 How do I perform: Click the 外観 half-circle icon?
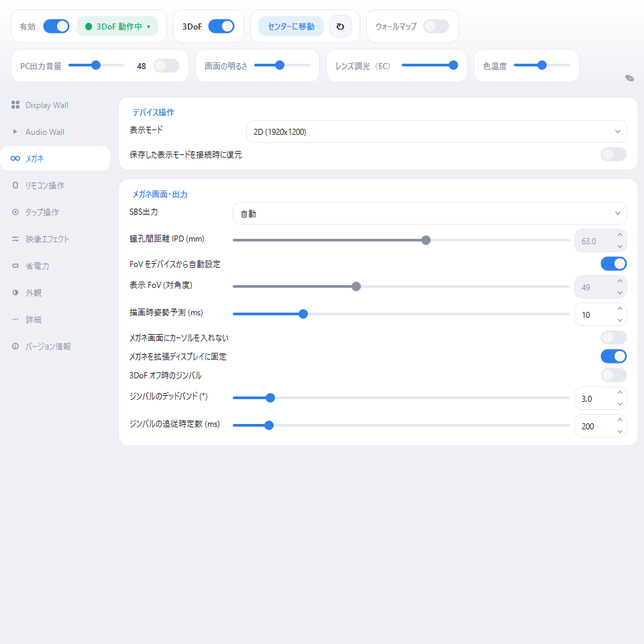(x=15, y=293)
